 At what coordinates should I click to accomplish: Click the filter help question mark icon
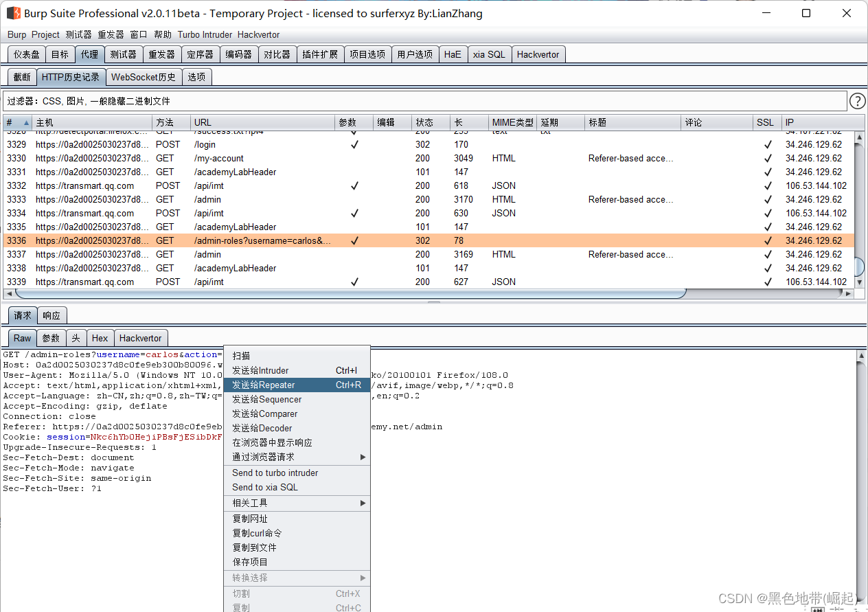[857, 102]
